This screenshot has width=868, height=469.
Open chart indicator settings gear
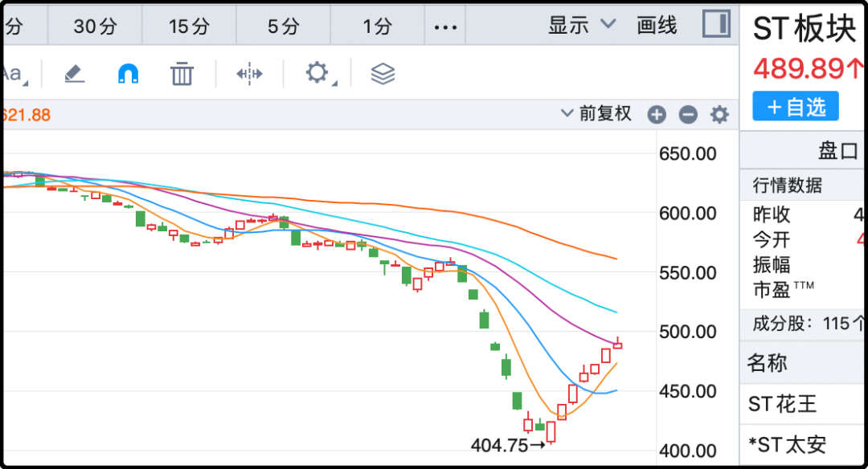(x=719, y=115)
